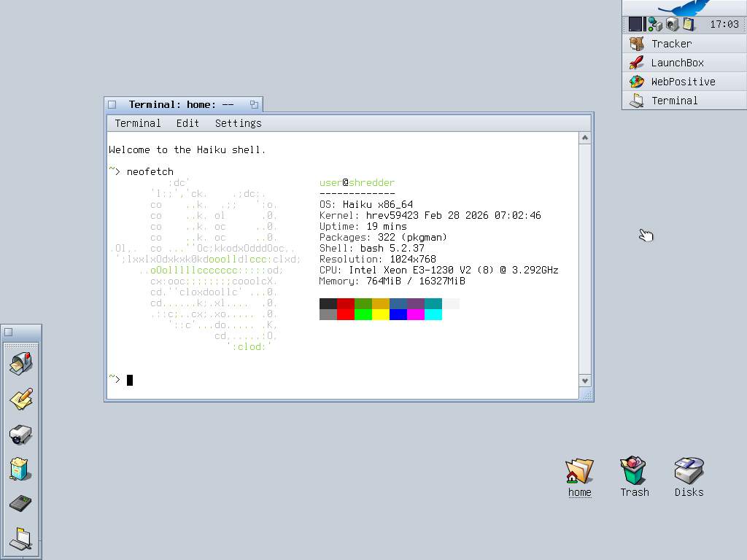
Task: Click the workspaces tray icon in Deskbar
Action: click(x=636, y=24)
